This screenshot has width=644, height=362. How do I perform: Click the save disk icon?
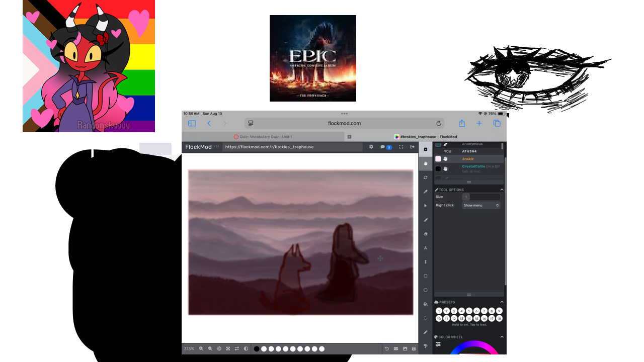click(x=414, y=348)
